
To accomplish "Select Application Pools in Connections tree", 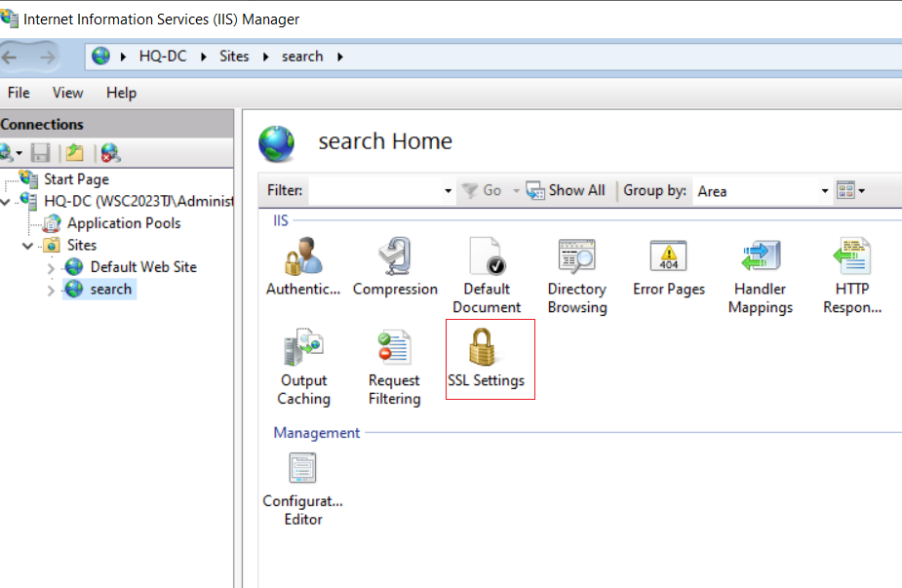I will pos(124,223).
